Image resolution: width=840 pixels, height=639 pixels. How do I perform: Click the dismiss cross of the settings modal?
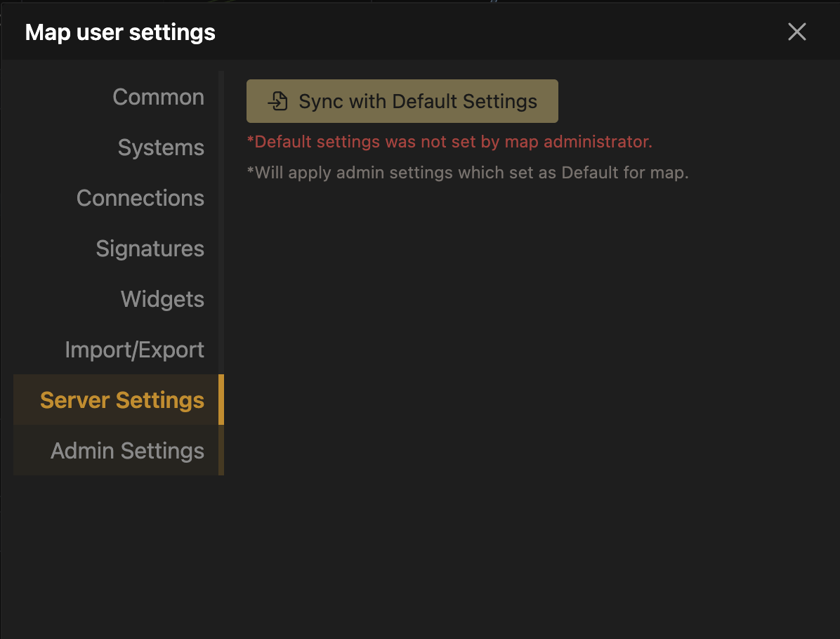coord(797,32)
